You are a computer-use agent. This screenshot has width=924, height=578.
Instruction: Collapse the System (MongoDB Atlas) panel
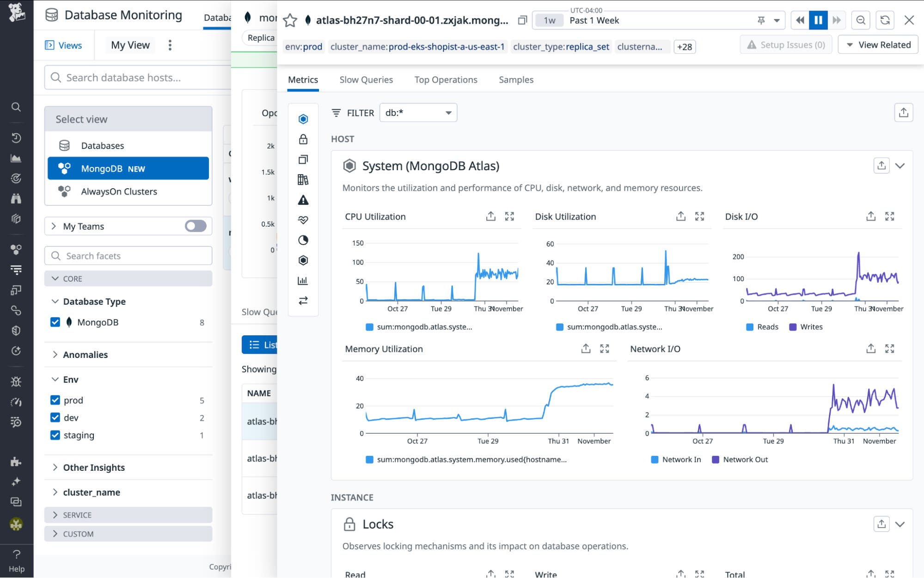tap(900, 165)
